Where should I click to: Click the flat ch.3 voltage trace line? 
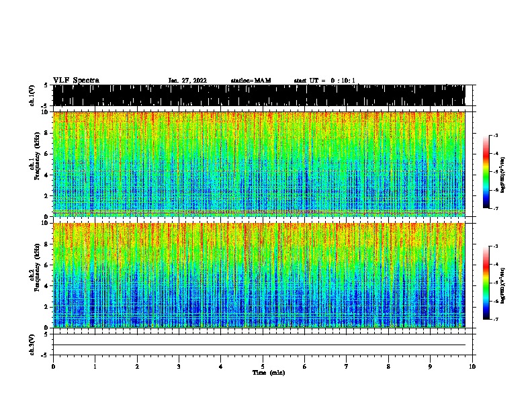click(259, 345)
